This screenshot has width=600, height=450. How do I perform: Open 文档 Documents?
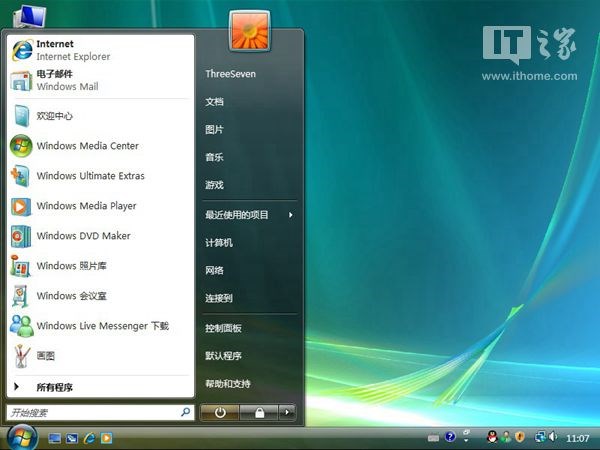(214, 102)
